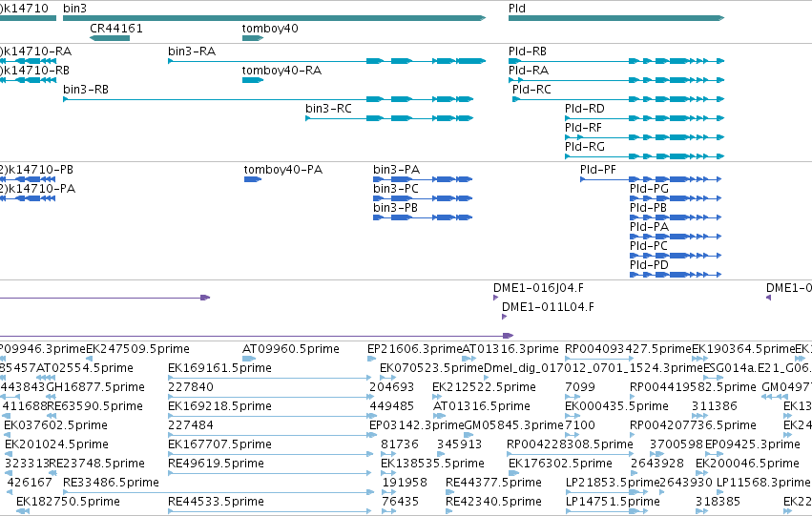Click the Pld gene feature bar

616,18
